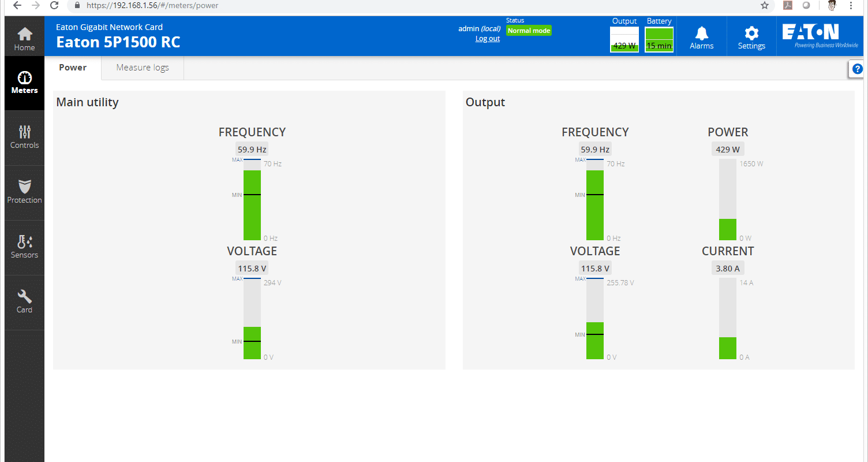Click the browser forward arrow
This screenshot has width=868, height=462.
coord(36,6)
